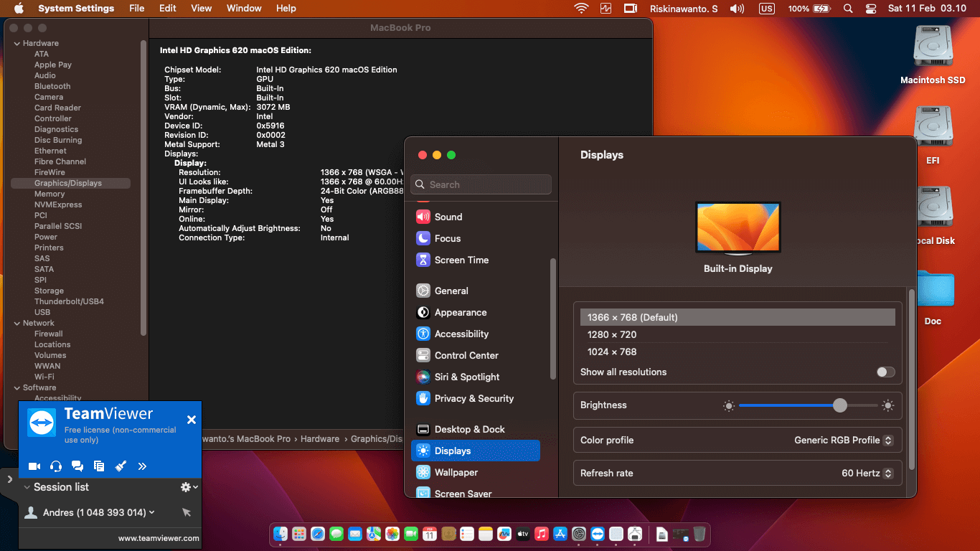The image size is (980, 551).
Task: Close the TeamViewer panel with X
Action: pos(192,420)
